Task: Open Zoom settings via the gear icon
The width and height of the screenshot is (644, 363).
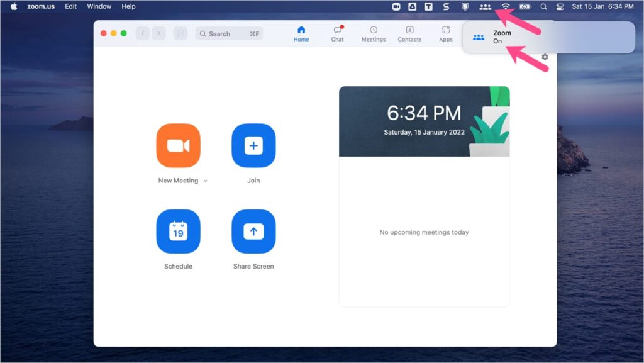Action: tap(544, 57)
